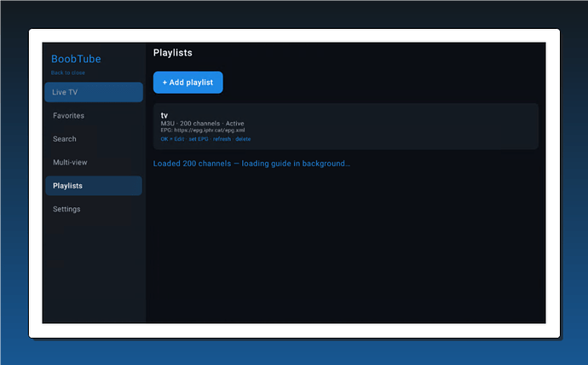
Task: Click the 'Back to close' hint text
Action: (x=68, y=72)
